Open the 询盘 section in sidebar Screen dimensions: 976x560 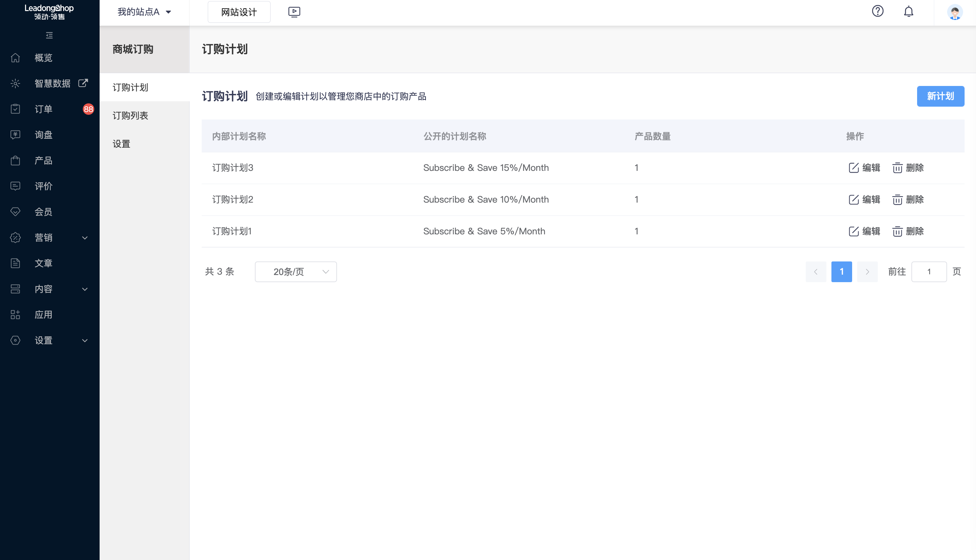[x=43, y=134]
